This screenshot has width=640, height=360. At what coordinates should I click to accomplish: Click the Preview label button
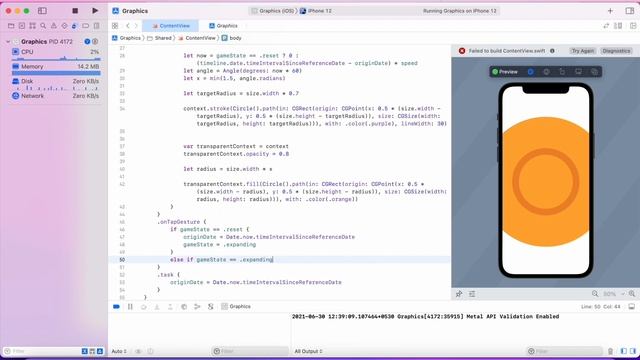(x=505, y=72)
